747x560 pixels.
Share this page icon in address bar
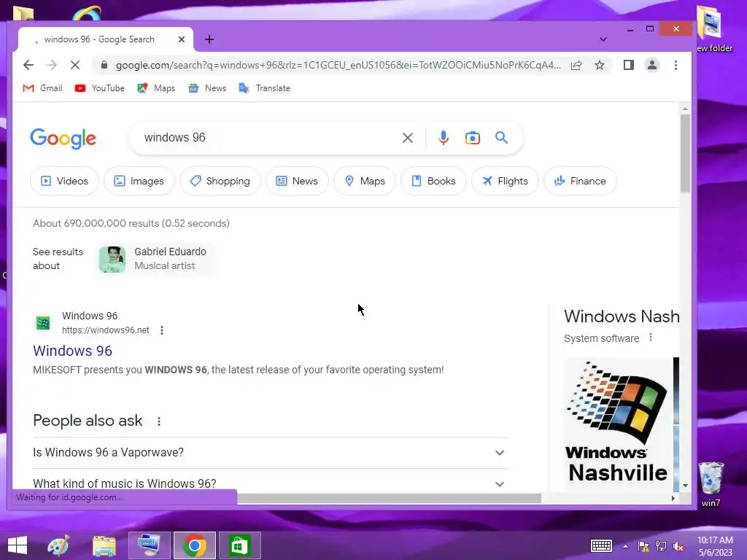(576, 65)
